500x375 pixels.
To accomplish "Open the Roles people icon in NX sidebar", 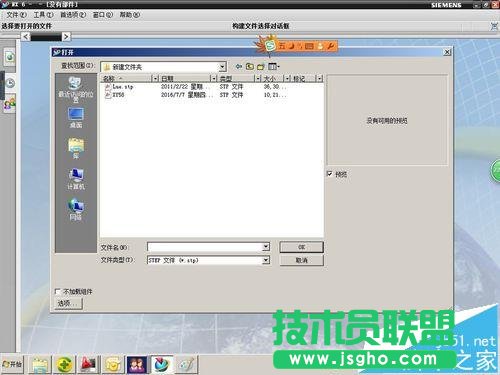I will click(x=9, y=104).
